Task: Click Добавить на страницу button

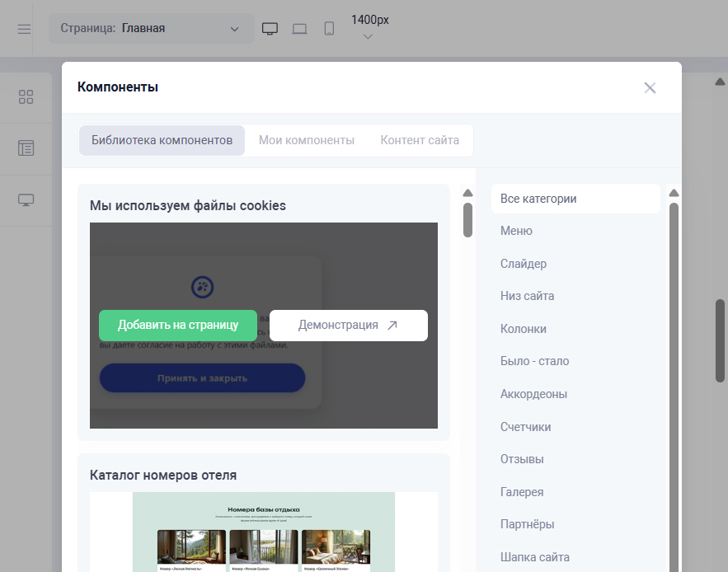Action: click(178, 325)
